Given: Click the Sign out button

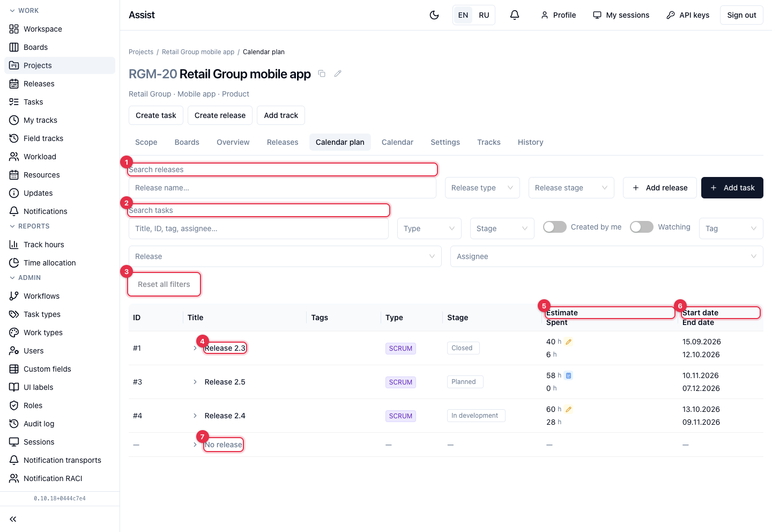Looking at the screenshot, I should [x=741, y=15].
